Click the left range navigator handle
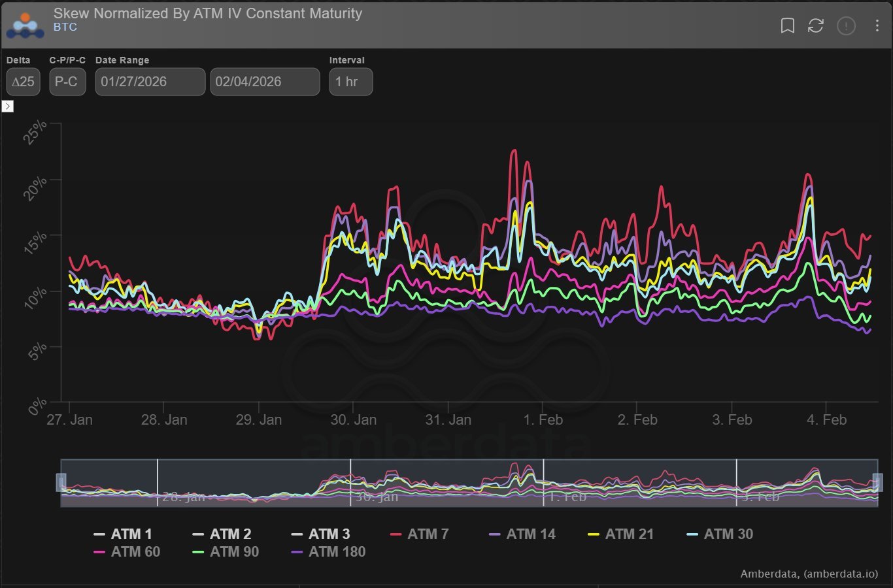 pos(61,482)
